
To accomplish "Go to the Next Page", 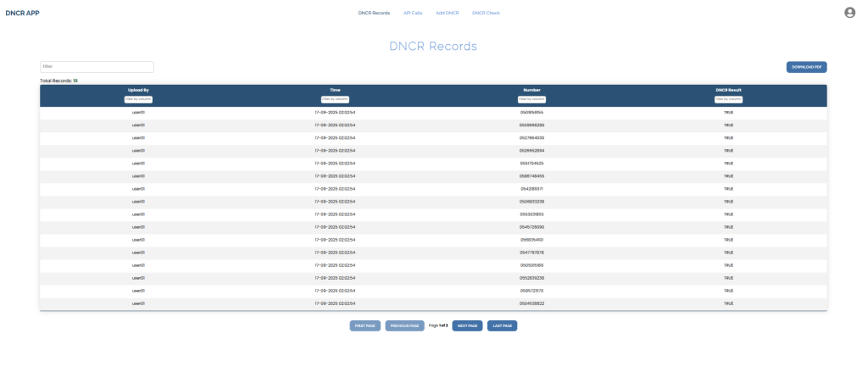I will [x=467, y=325].
